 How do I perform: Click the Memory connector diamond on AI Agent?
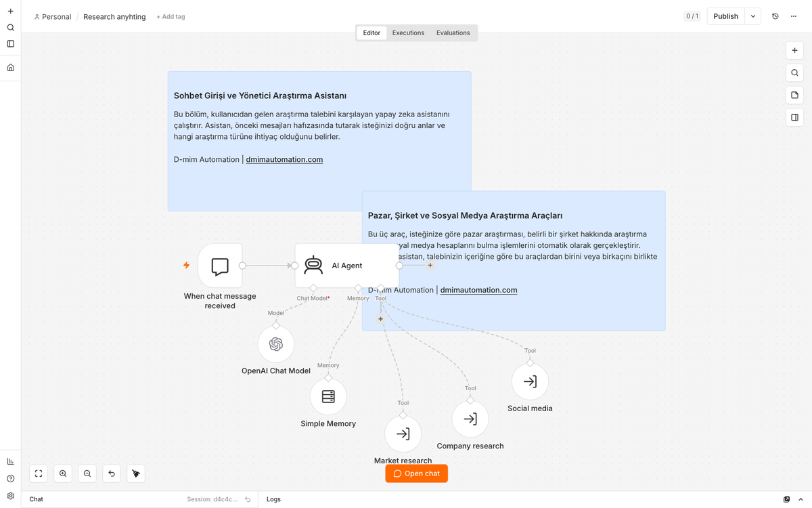point(358,288)
